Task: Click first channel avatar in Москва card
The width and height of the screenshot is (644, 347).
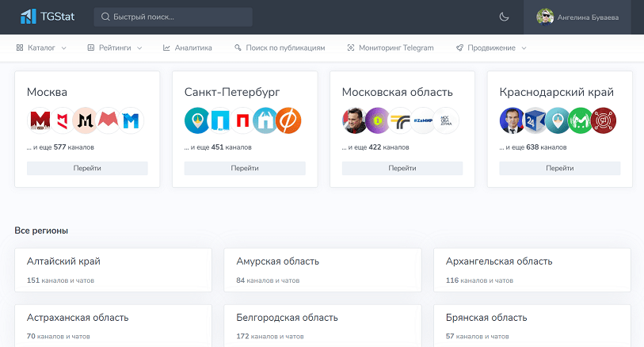Action: pyautogui.click(x=40, y=120)
